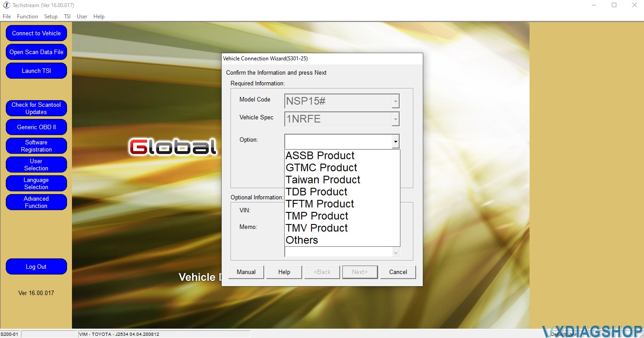Image resolution: width=644 pixels, height=338 pixels.
Task: Click the Help button in wizard
Action: 284,272
